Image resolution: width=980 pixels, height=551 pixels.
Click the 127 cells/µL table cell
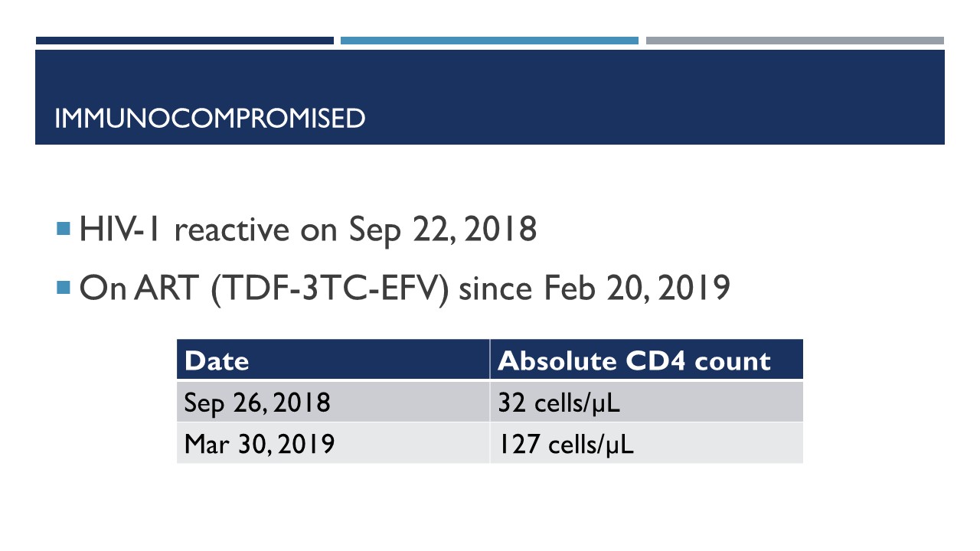647,443
